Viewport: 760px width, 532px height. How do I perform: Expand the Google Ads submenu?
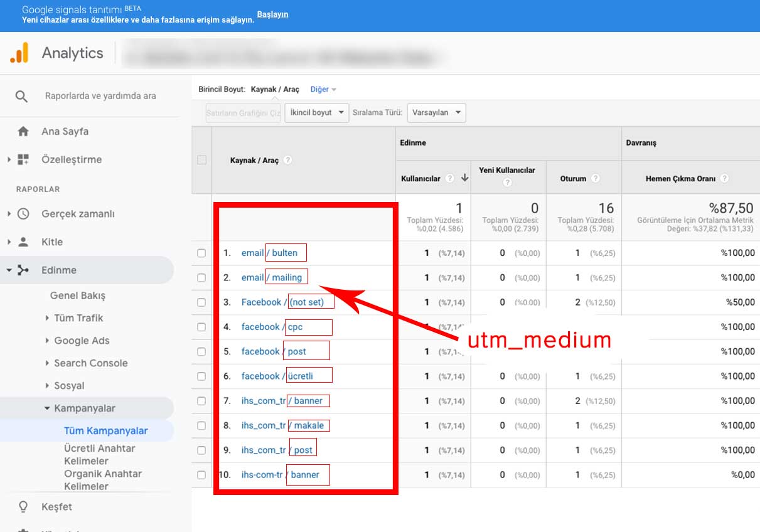[47, 341]
